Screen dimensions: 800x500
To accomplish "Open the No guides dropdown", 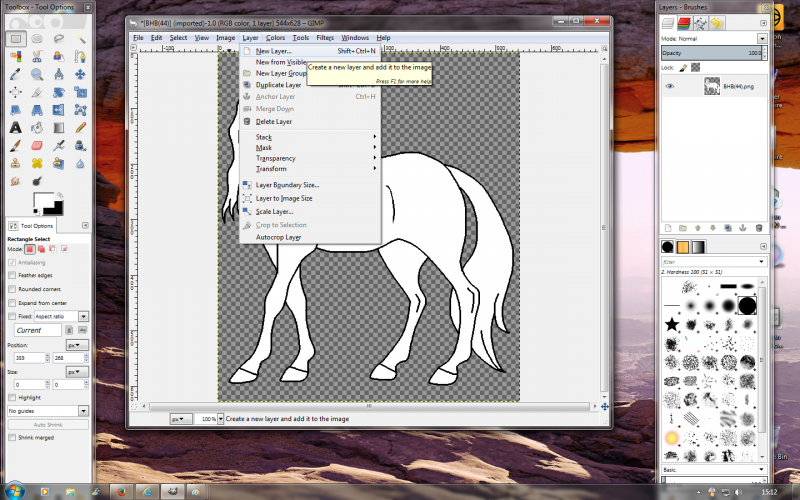I will pos(48,411).
